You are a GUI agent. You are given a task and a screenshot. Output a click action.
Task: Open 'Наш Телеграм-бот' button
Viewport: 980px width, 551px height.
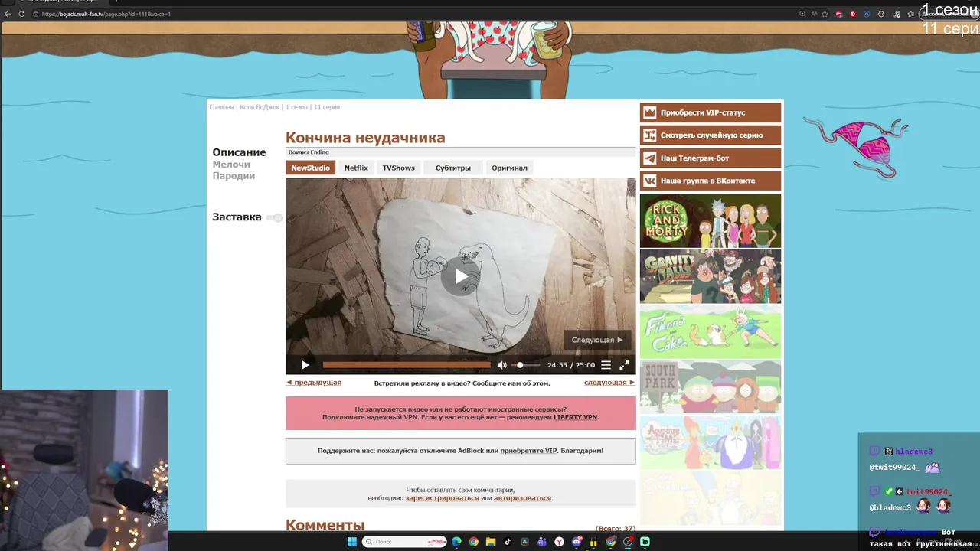[710, 158]
